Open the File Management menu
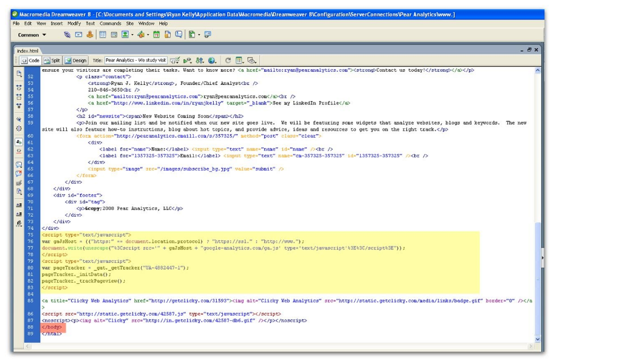Screen dimensions: 622x364 199,61
